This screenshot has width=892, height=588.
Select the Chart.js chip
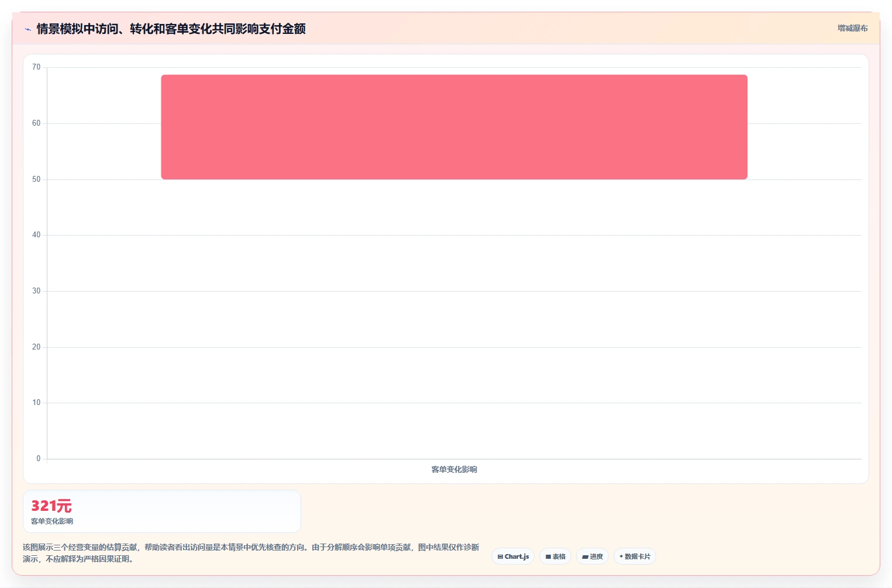coord(513,556)
